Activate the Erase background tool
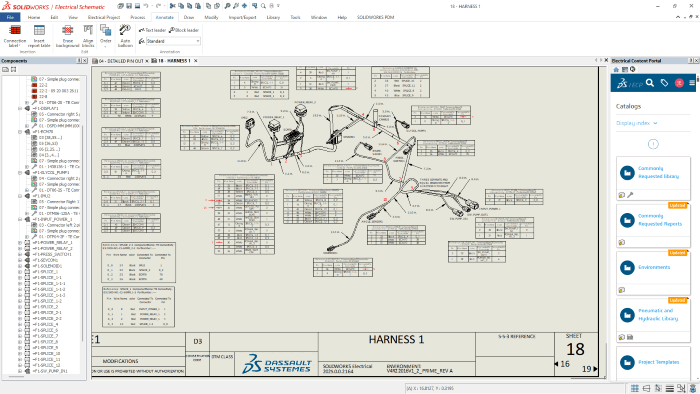 pyautogui.click(x=67, y=36)
